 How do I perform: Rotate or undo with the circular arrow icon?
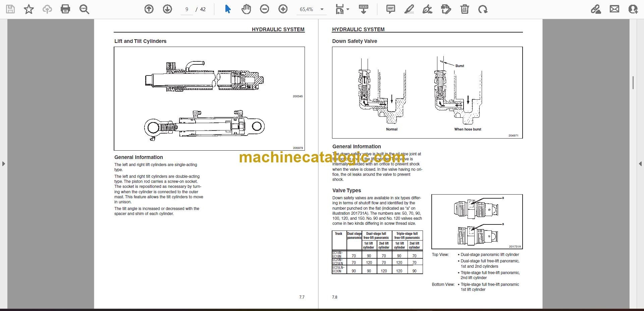483,9
